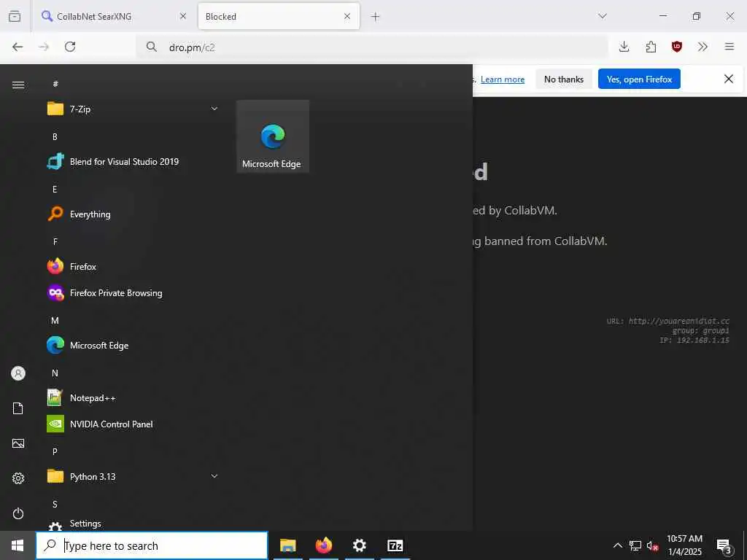
Task: Open the network status tray icon
Action: pos(635,545)
